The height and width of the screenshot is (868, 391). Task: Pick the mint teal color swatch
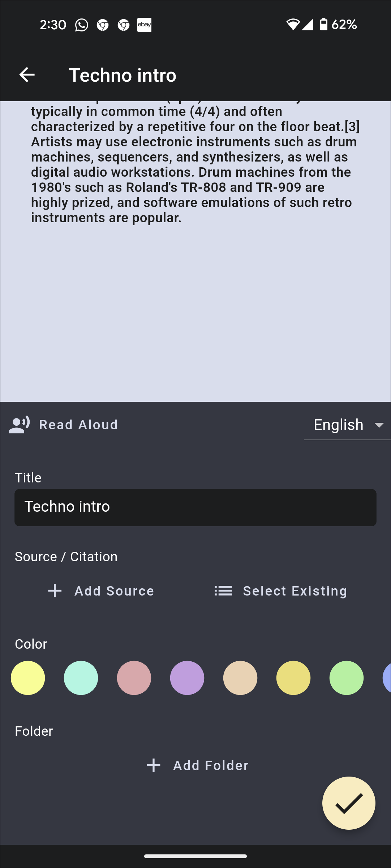(x=81, y=678)
